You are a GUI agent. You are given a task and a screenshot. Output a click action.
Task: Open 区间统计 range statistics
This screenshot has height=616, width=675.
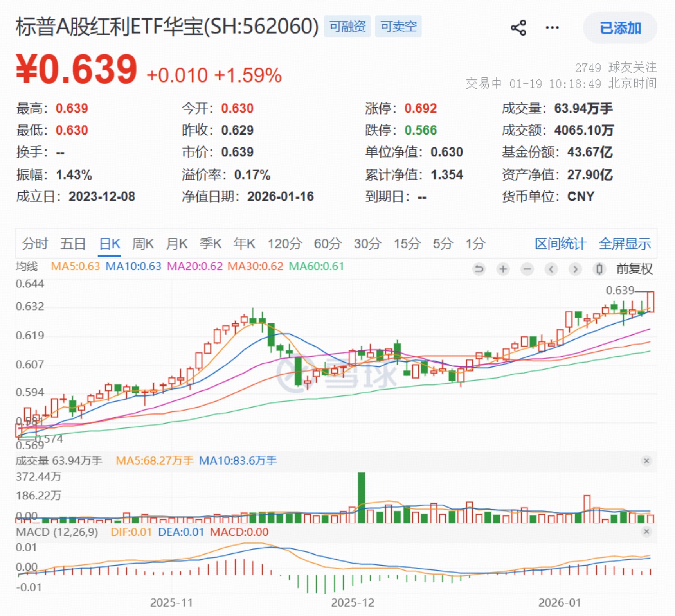click(x=560, y=244)
